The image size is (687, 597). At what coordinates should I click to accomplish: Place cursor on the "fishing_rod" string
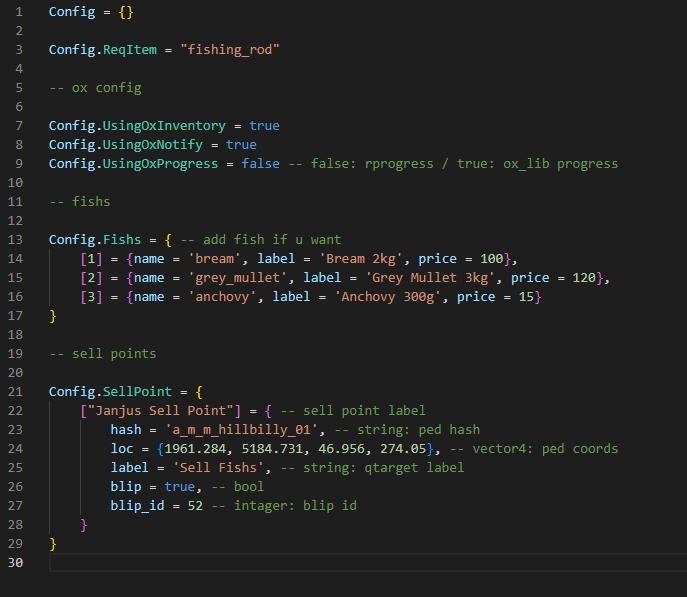(230, 50)
